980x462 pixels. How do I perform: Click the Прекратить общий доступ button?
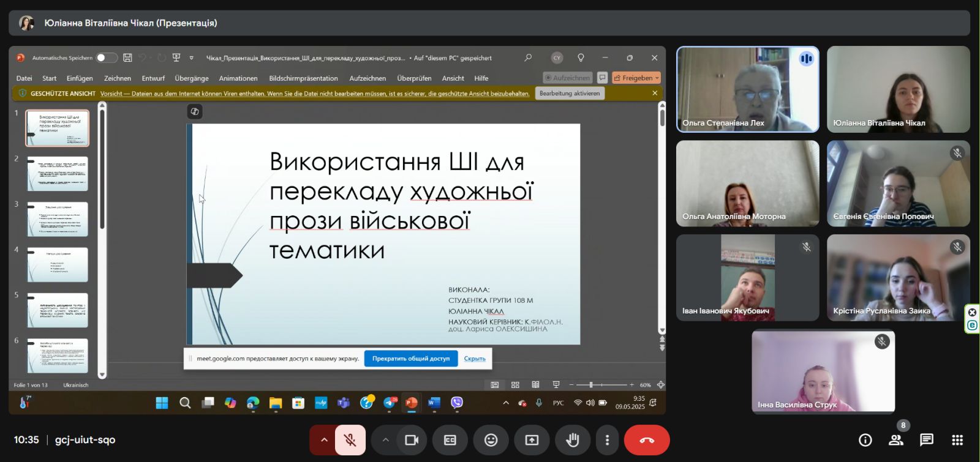point(411,359)
